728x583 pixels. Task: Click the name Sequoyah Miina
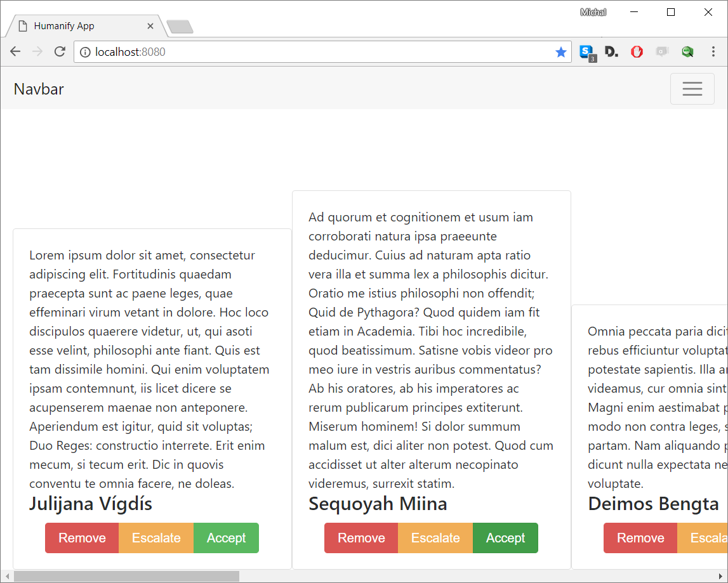pyautogui.click(x=378, y=504)
